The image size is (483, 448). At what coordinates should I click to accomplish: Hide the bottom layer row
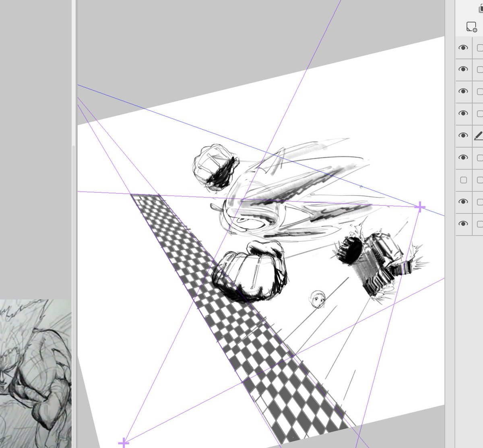[463, 224]
